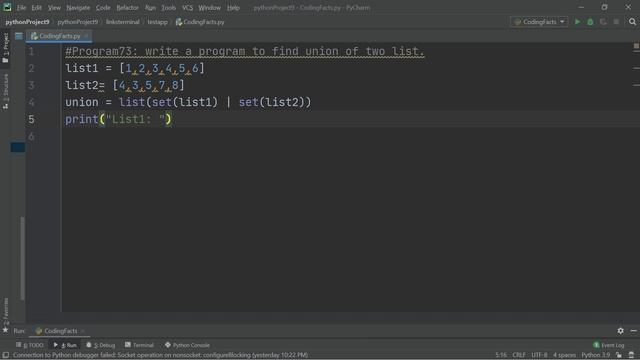This screenshot has height=360, width=640.
Task: Change line separator via CRLF in the status bar
Action: 519,355
